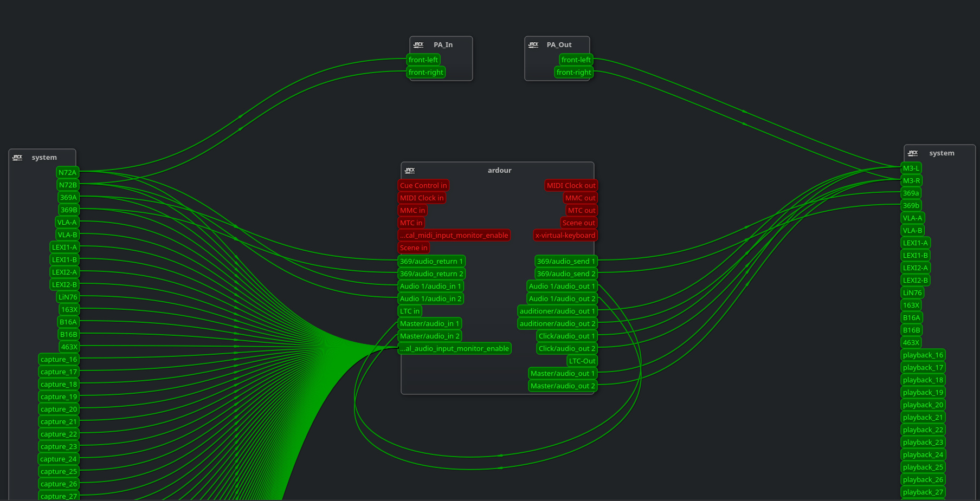Select the PA_In node title
Viewport: 980px width, 501px height.
pos(443,45)
